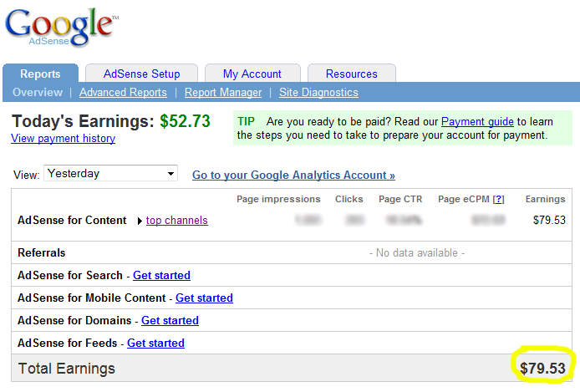This screenshot has height=392, width=580.
Task: Get started with AdSense for Search
Action: (x=161, y=276)
